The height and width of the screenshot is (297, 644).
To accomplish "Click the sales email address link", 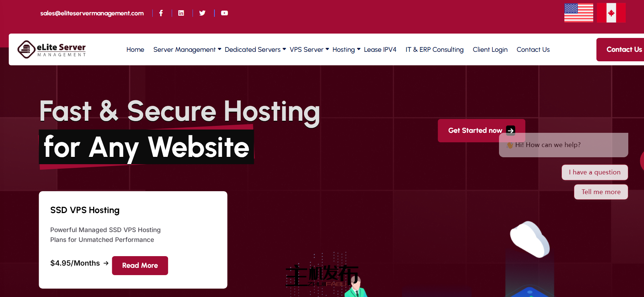I will (x=92, y=13).
